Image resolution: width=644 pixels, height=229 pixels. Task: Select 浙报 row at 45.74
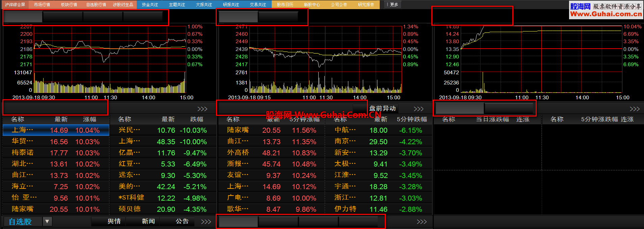pos(271,164)
